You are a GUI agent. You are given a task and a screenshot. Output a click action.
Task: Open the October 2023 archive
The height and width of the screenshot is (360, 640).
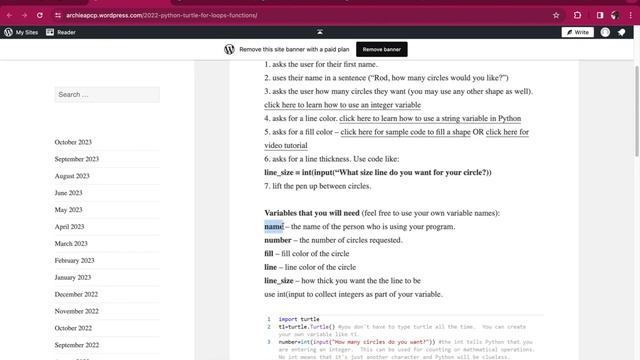click(73, 142)
